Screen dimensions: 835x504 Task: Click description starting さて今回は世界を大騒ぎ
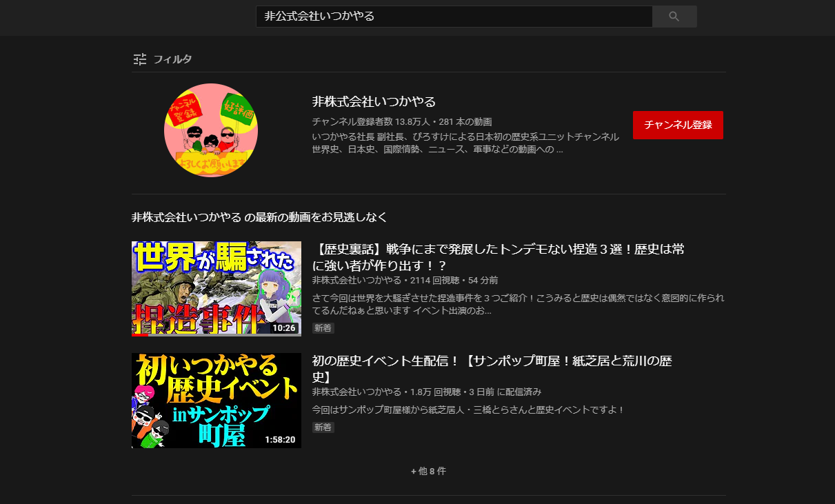tap(518, 304)
